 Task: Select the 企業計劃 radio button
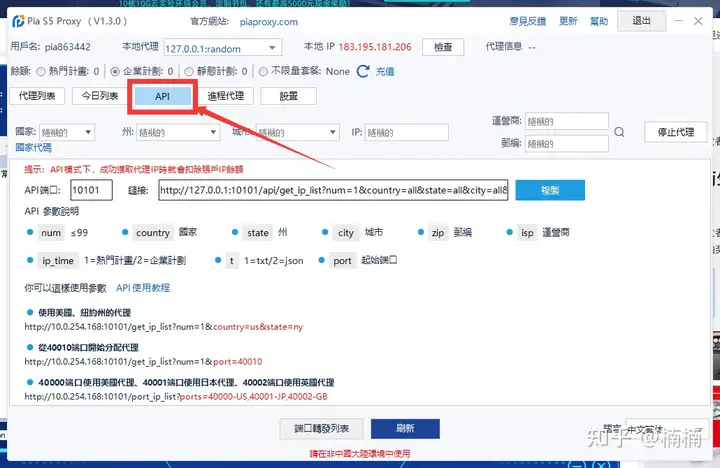pos(115,72)
